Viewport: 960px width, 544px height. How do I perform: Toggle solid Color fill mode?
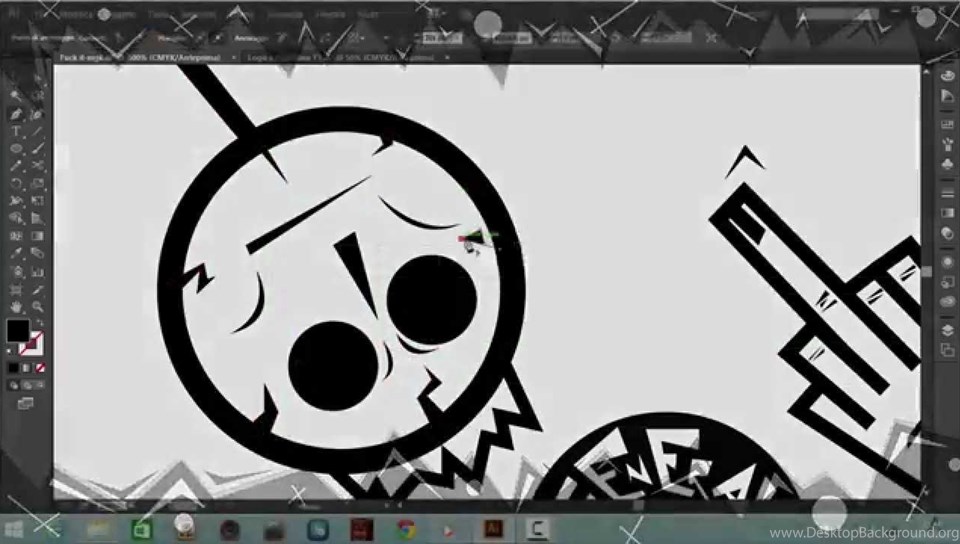tap(13, 368)
